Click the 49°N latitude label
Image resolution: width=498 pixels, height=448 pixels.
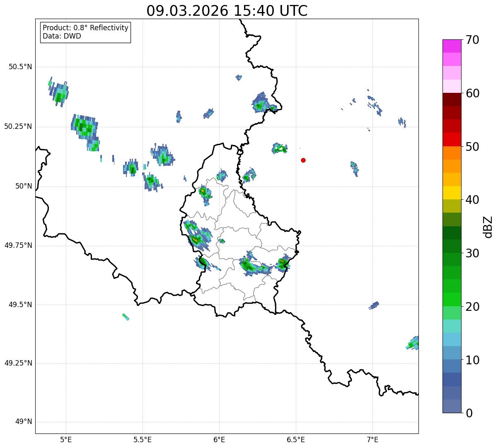[x=23, y=421]
